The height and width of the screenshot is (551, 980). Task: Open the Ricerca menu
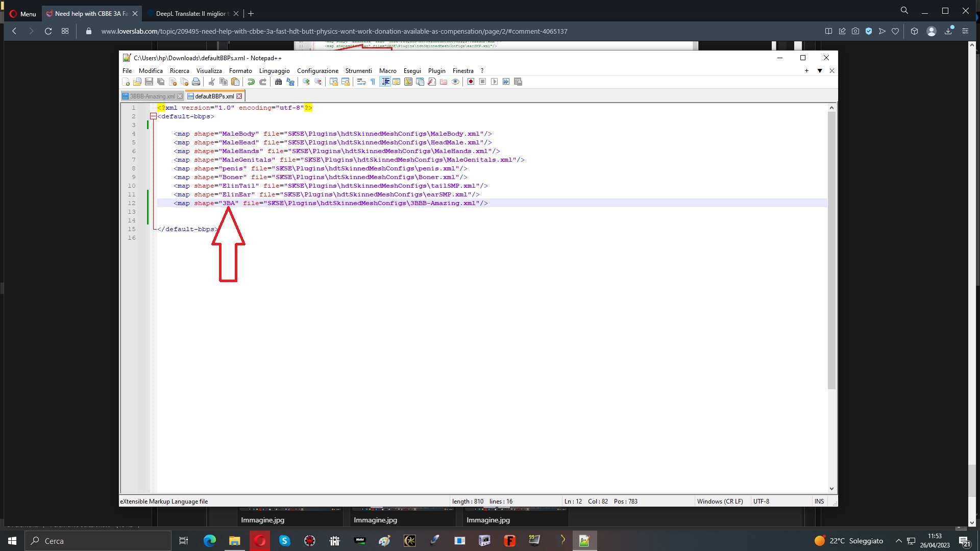(x=180, y=71)
